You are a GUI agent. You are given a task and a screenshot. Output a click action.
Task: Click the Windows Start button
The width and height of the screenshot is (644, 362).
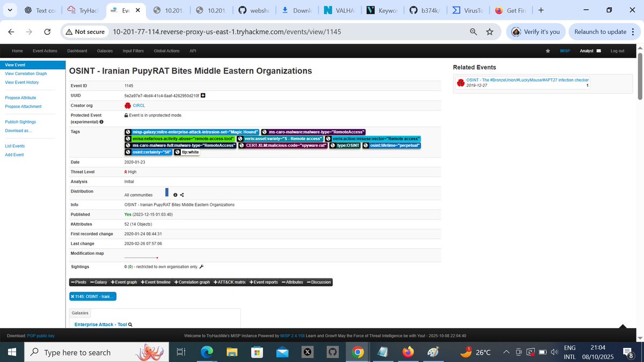12,352
